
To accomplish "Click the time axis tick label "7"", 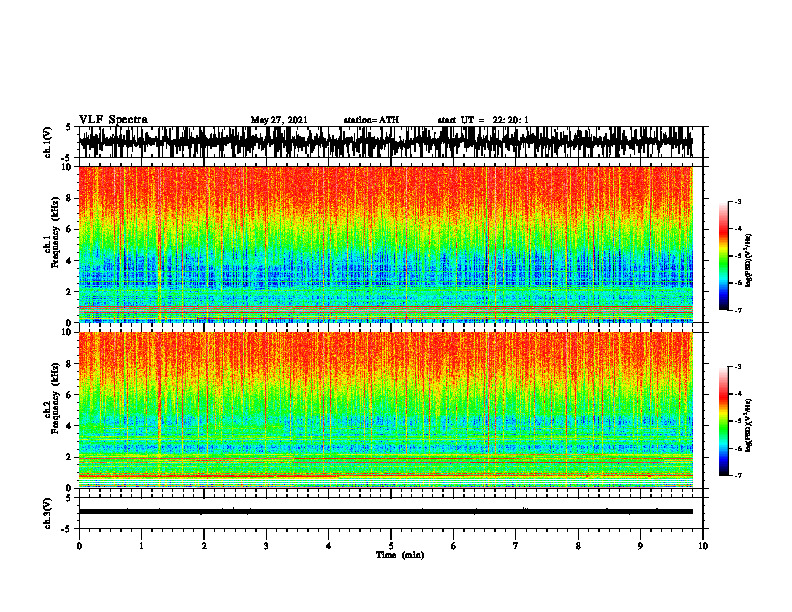I will (x=516, y=546).
